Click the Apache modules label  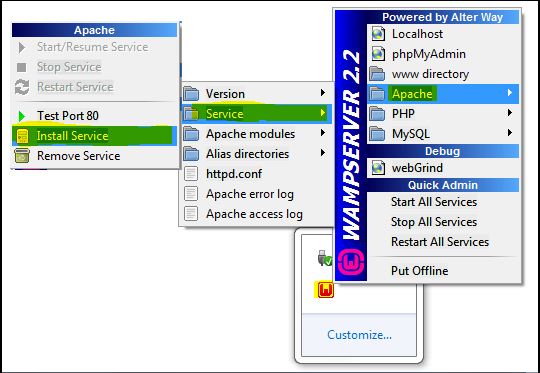[x=250, y=134]
